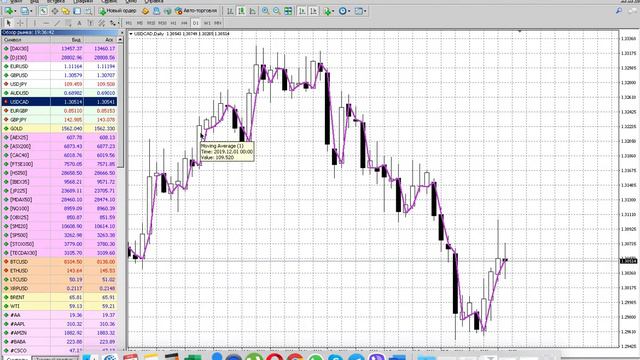
Task: Click Market Watch scrollbar up arrow
Action: coord(120,40)
